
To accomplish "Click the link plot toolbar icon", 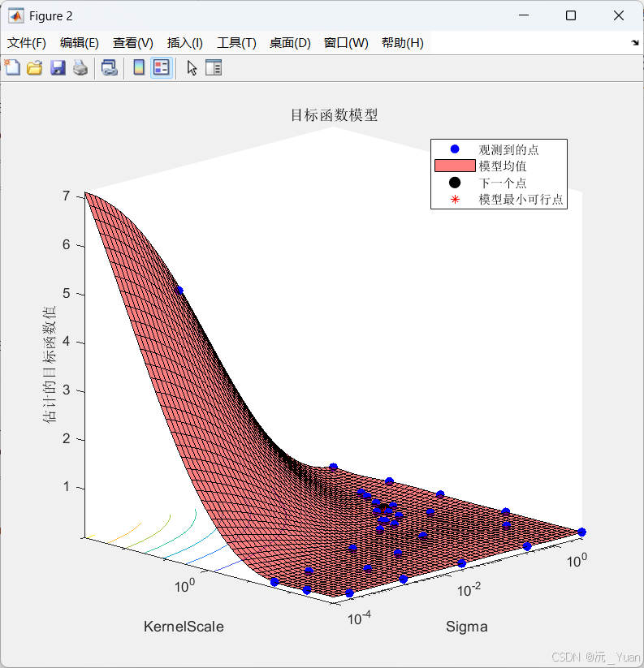I will [x=109, y=67].
